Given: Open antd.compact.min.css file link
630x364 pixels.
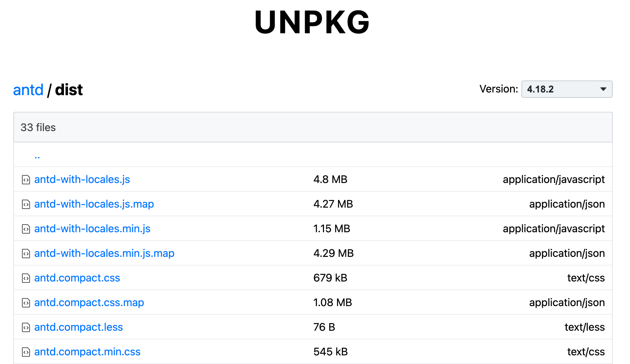Looking at the screenshot, I should point(87,352).
